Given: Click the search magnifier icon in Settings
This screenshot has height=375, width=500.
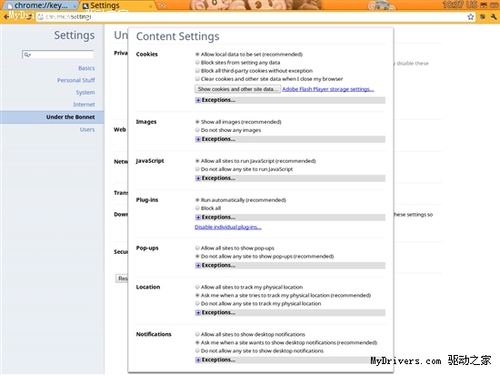Looking at the screenshot, I should pyautogui.click(x=27, y=55).
